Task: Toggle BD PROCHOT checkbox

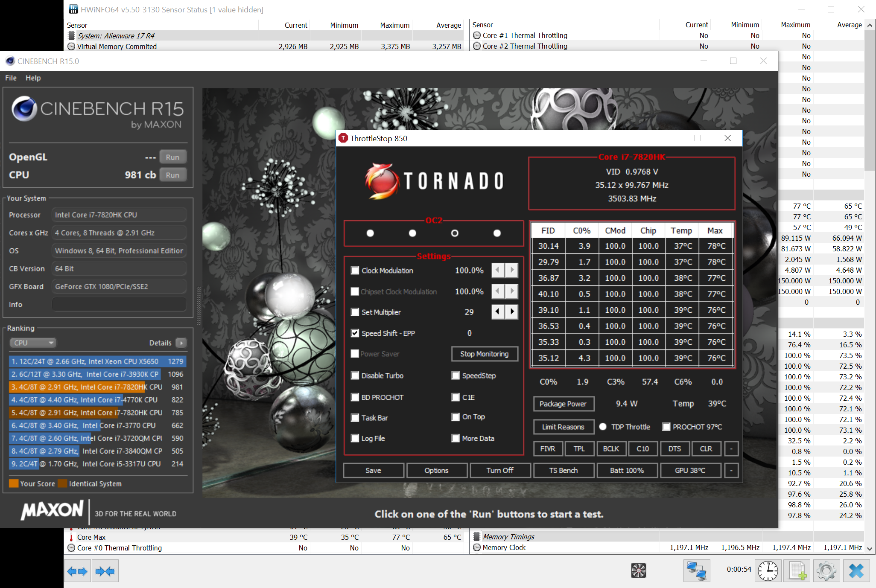Action: (x=355, y=397)
